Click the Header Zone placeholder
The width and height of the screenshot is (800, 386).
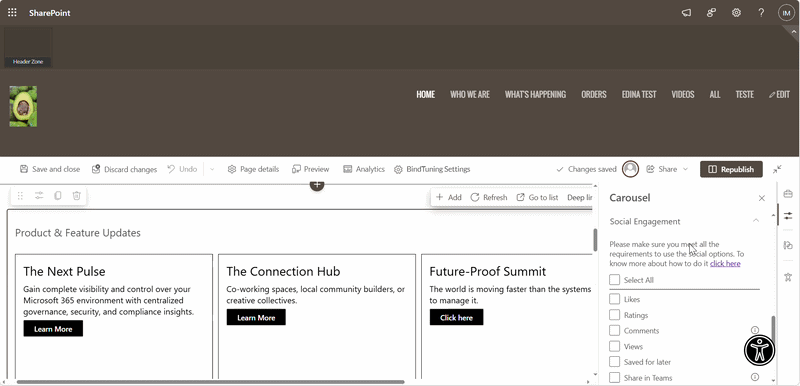pyautogui.click(x=28, y=47)
